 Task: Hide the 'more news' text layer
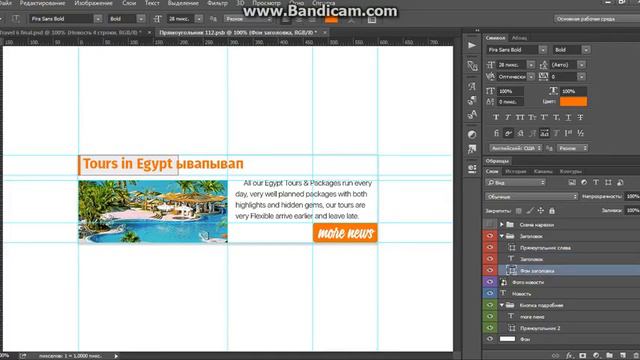(x=490, y=316)
